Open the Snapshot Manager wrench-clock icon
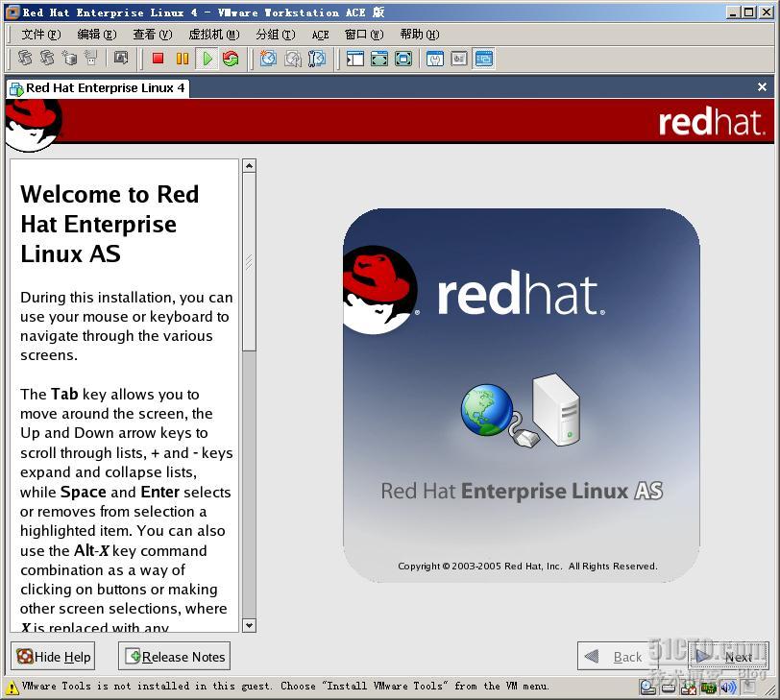 tap(317, 59)
